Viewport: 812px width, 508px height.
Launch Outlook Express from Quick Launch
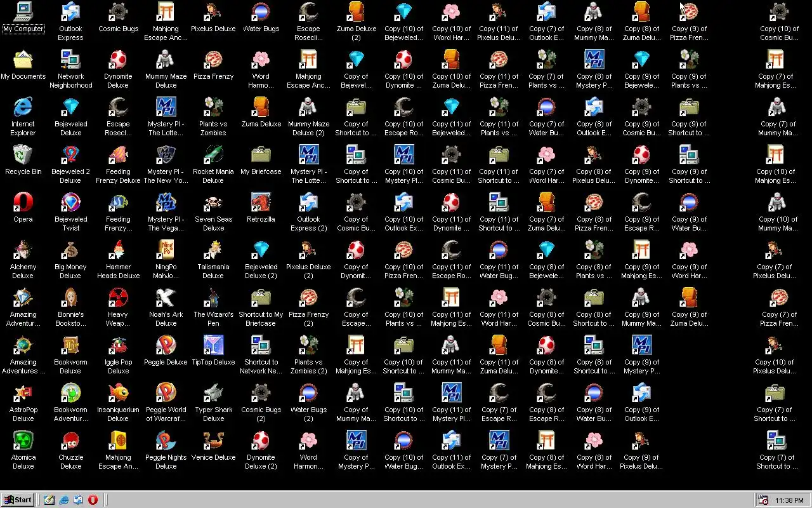click(78, 500)
